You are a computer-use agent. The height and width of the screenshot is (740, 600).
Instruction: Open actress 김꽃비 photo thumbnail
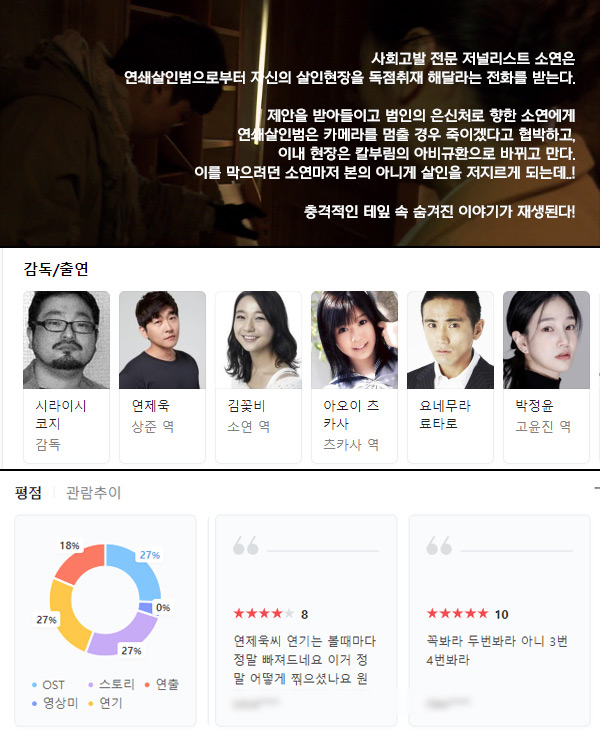point(258,340)
